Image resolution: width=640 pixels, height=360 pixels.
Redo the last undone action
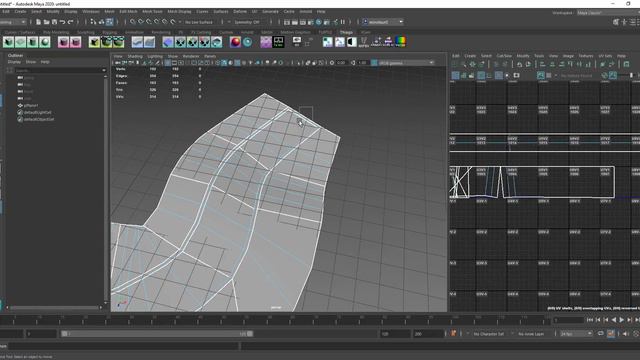(x=71, y=22)
